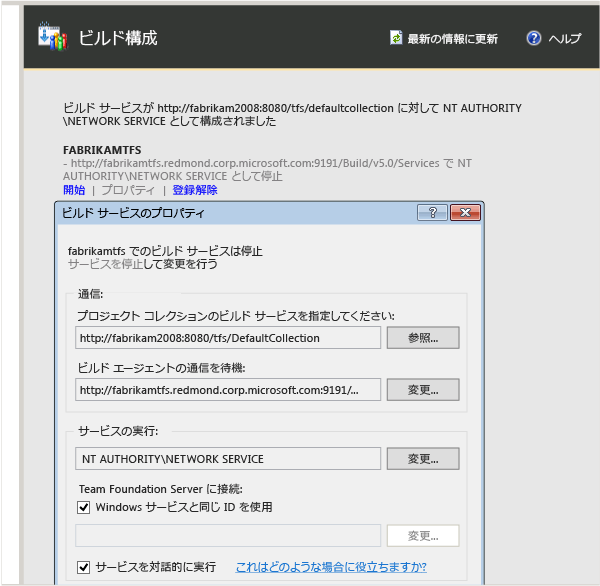
Task: Open これはどのような場合に役立ちますか? link
Action: click(331, 567)
